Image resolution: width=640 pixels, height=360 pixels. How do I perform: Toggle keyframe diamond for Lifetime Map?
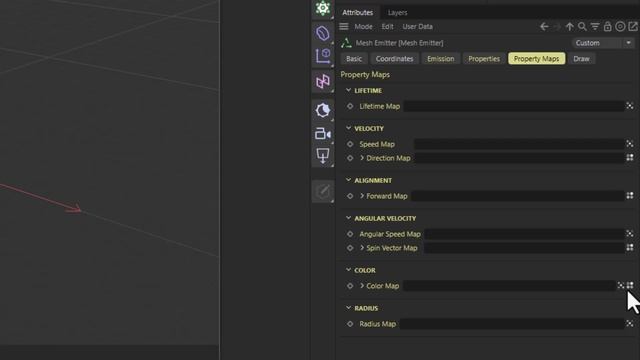tap(350, 106)
